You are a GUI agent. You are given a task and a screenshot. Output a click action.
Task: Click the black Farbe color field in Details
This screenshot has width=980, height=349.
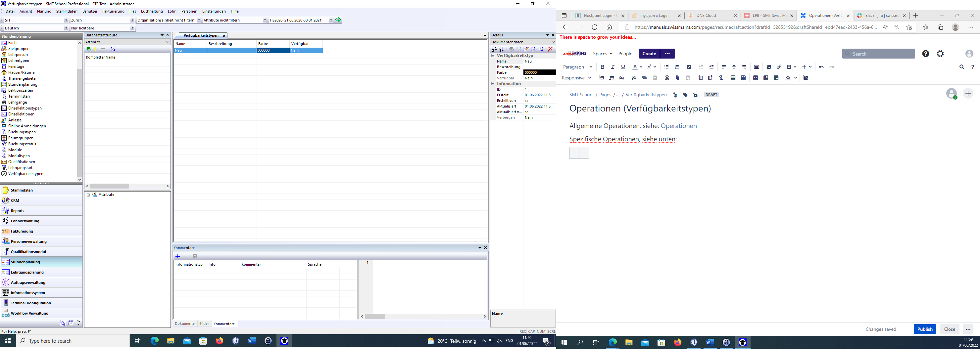pos(539,72)
